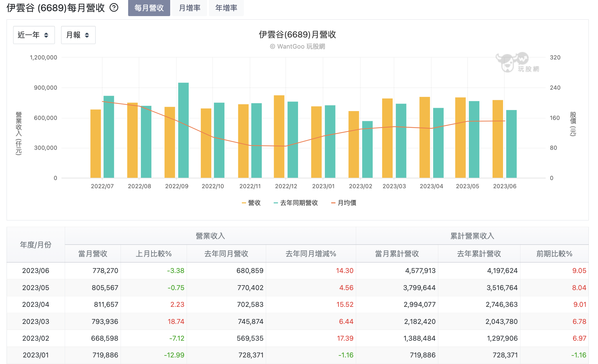Click the 2023/02 teal last-year bar
The width and height of the screenshot is (598, 364).
coord(367,149)
